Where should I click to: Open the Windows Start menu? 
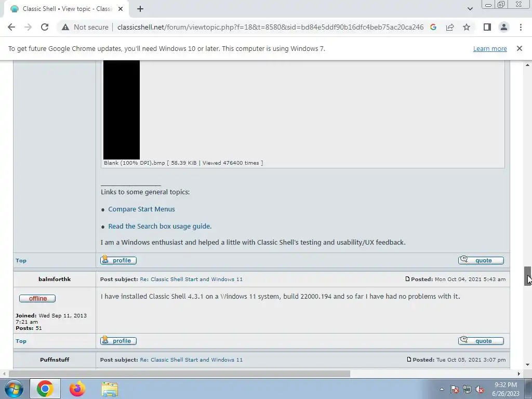(13, 389)
